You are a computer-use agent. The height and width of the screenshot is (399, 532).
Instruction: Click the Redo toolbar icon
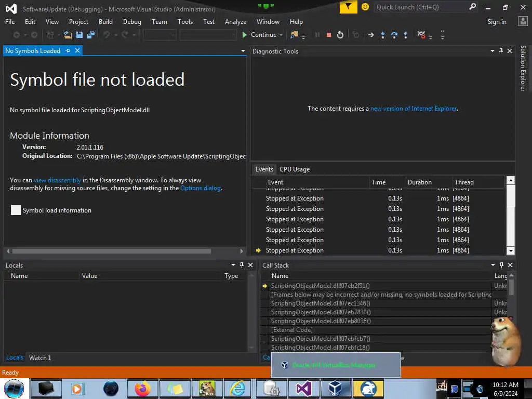pos(125,35)
